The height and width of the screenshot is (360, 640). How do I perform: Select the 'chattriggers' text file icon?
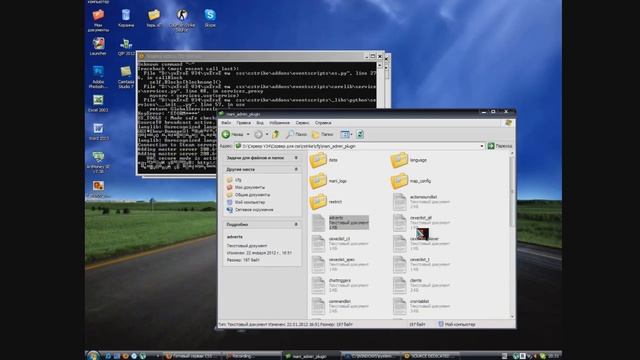tap(318, 285)
